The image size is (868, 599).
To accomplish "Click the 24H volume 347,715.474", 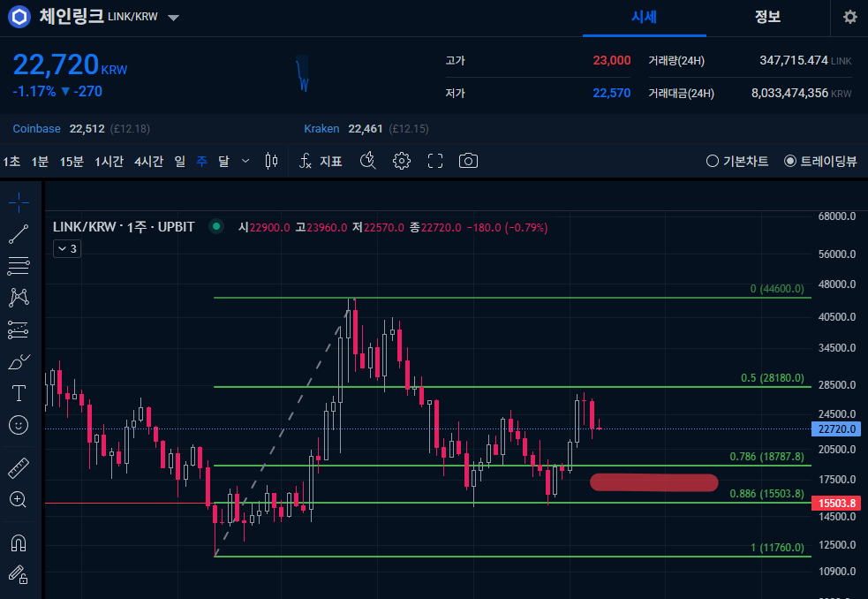I will [x=794, y=60].
